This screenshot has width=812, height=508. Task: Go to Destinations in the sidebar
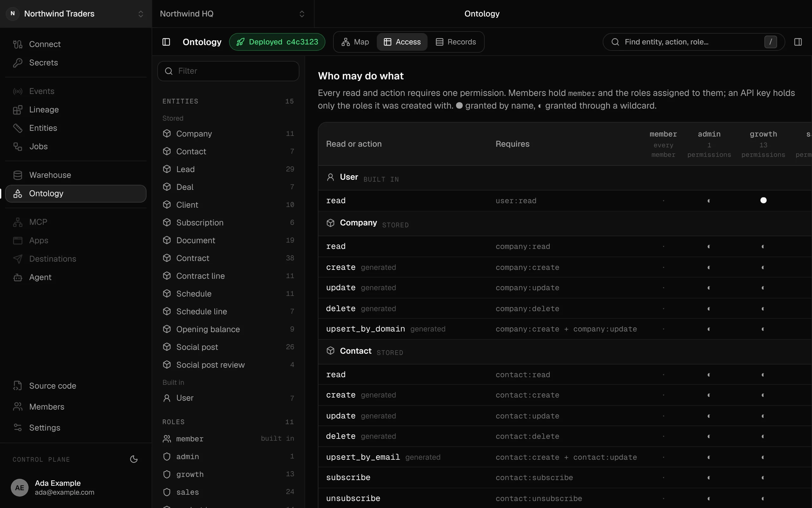pyautogui.click(x=76, y=259)
